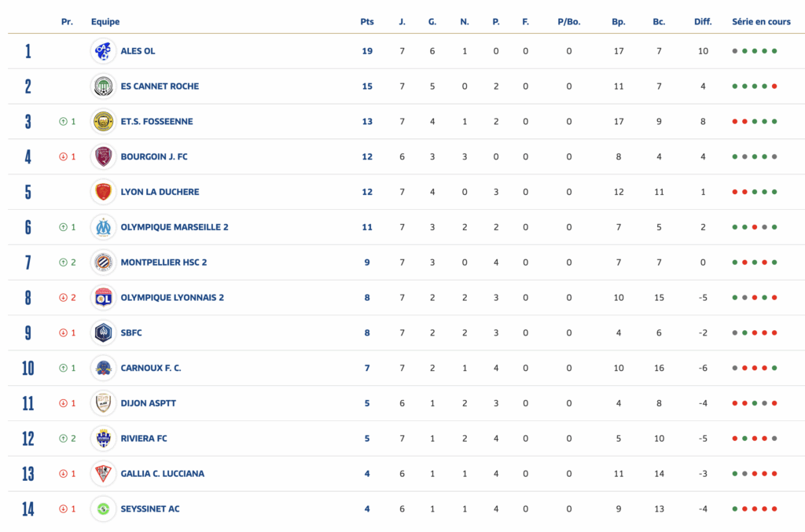This screenshot has height=532, width=805.
Task: Open the DIJON ASPTT team page
Action: click(x=148, y=403)
